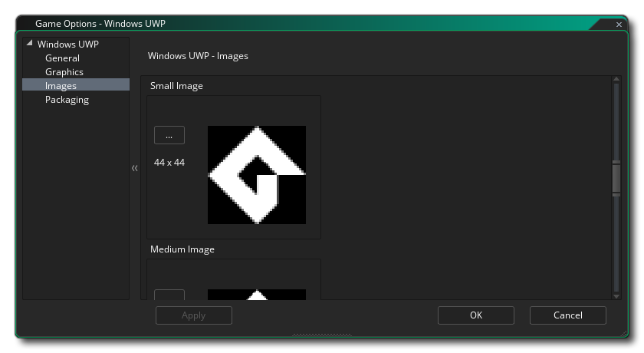Click the vertical scrollbar thumb
The height and width of the screenshot is (353, 644).
(616, 178)
